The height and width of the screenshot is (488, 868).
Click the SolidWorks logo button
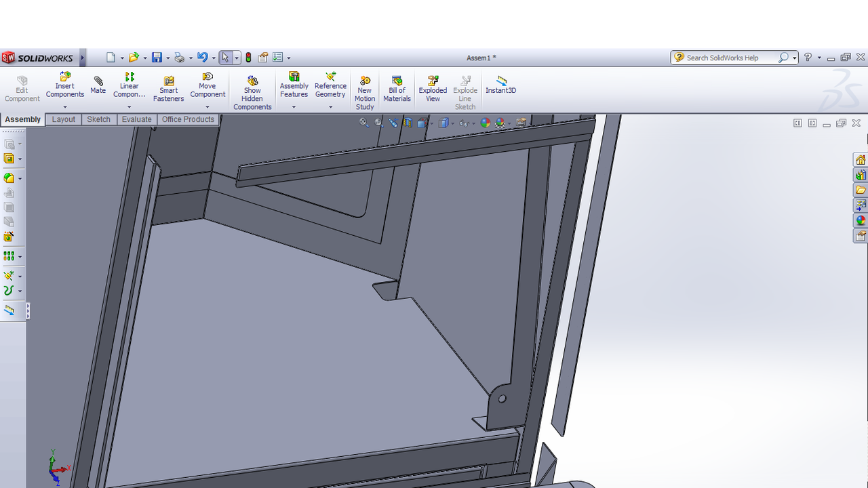point(38,58)
